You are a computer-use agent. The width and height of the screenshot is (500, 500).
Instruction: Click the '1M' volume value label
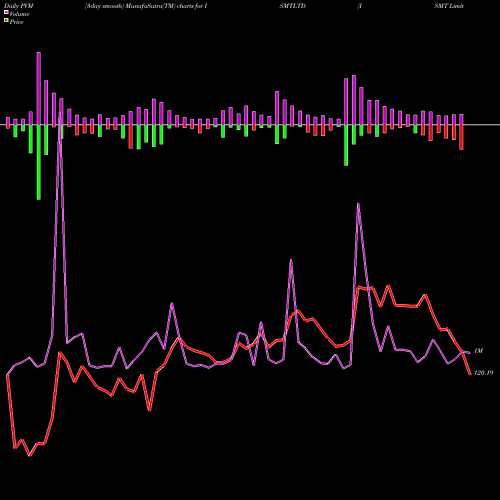478,351
